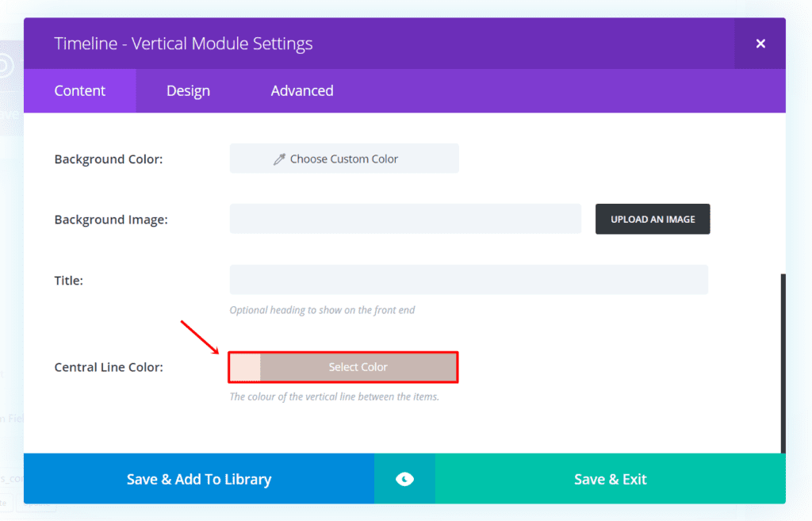
Task: Open the Design tab
Action: point(188,91)
